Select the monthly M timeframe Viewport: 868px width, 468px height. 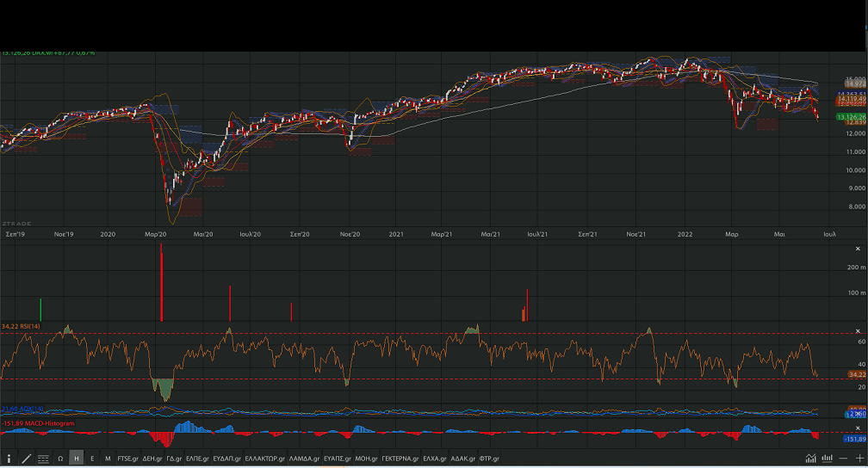pos(108,459)
